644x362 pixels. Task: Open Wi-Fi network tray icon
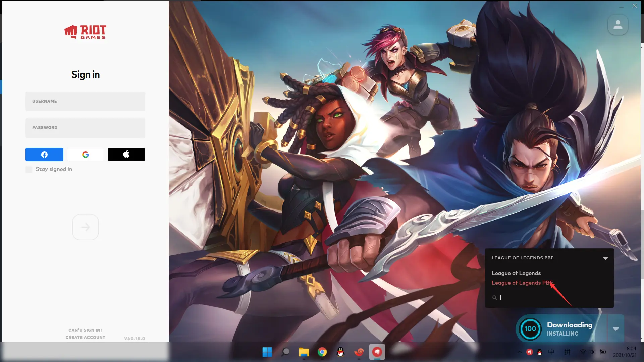583,352
